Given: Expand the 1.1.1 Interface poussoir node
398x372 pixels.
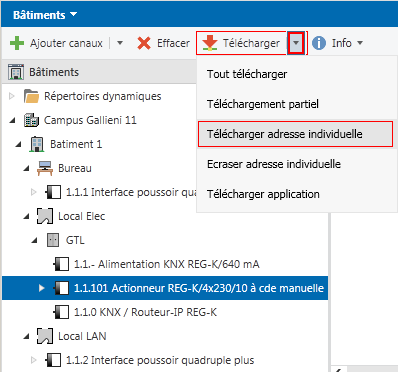Looking at the screenshot, I should [33, 192].
